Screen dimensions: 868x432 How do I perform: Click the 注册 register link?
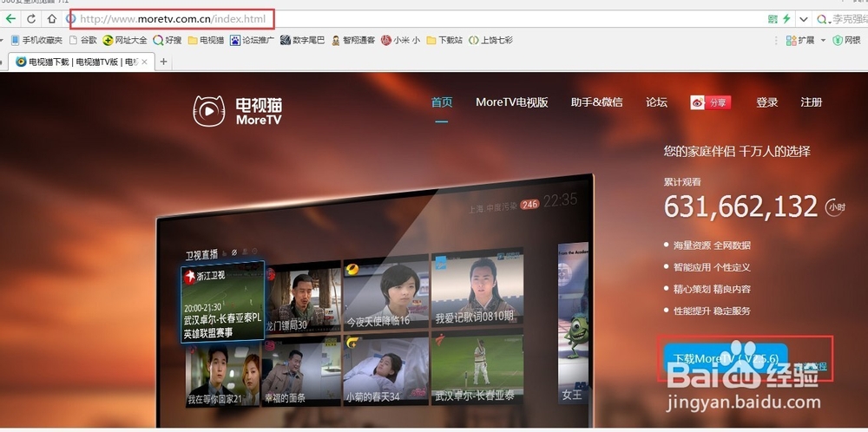pos(811,102)
